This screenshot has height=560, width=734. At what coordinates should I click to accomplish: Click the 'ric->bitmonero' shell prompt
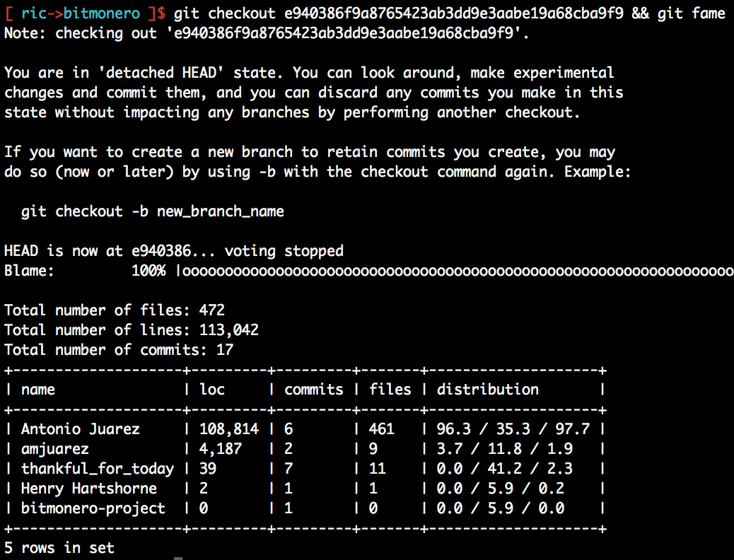tap(84, 13)
